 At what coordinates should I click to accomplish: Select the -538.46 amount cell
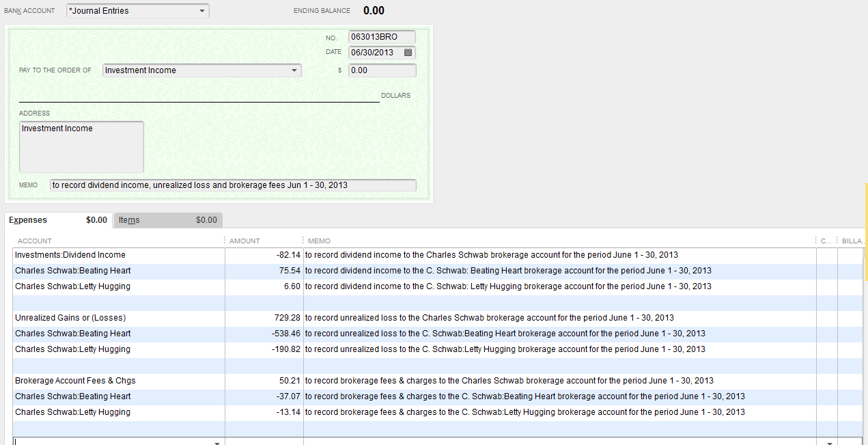(264, 334)
